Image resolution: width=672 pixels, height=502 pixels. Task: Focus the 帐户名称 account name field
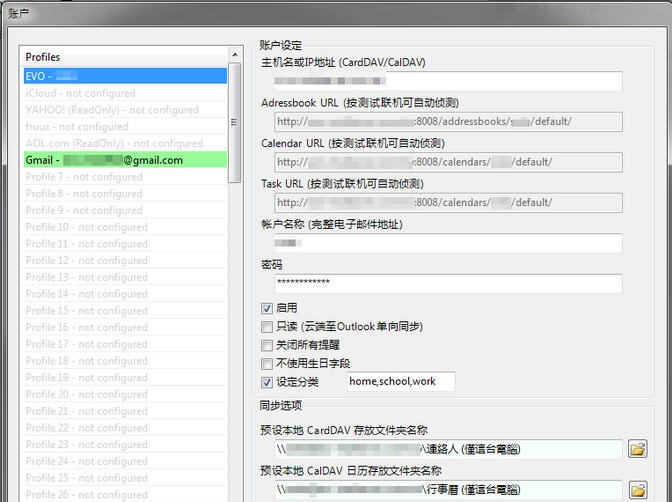click(x=448, y=243)
